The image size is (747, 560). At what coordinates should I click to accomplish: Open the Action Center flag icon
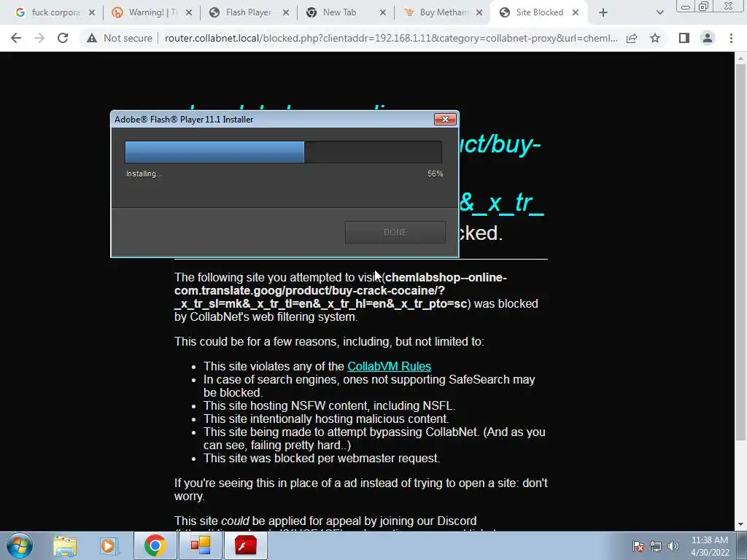click(x=638, y=546)
